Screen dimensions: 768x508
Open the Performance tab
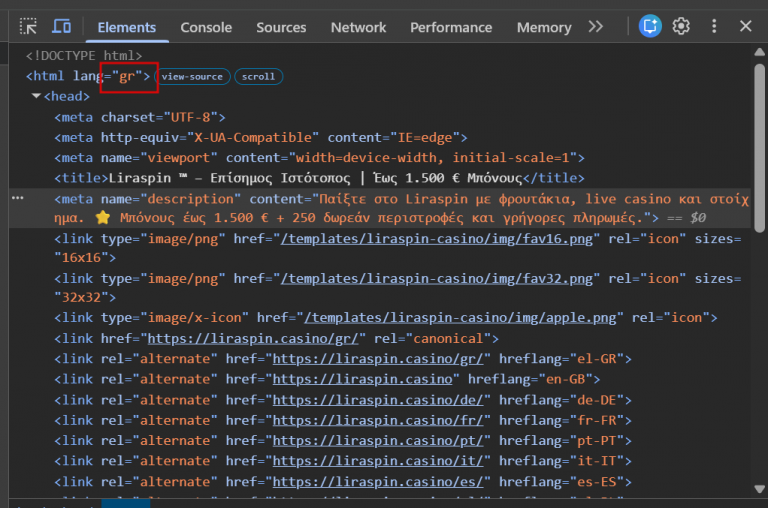[451, 27]
